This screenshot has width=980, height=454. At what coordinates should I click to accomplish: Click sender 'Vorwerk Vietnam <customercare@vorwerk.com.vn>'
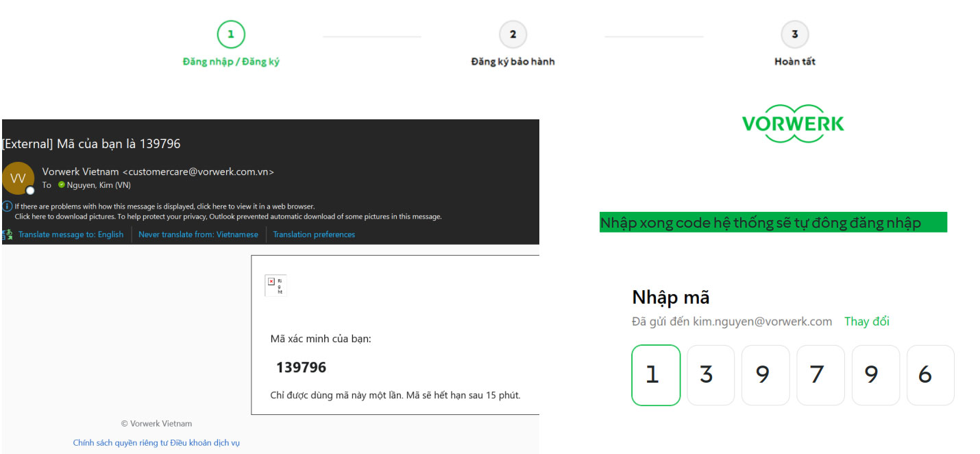[158, 172]
